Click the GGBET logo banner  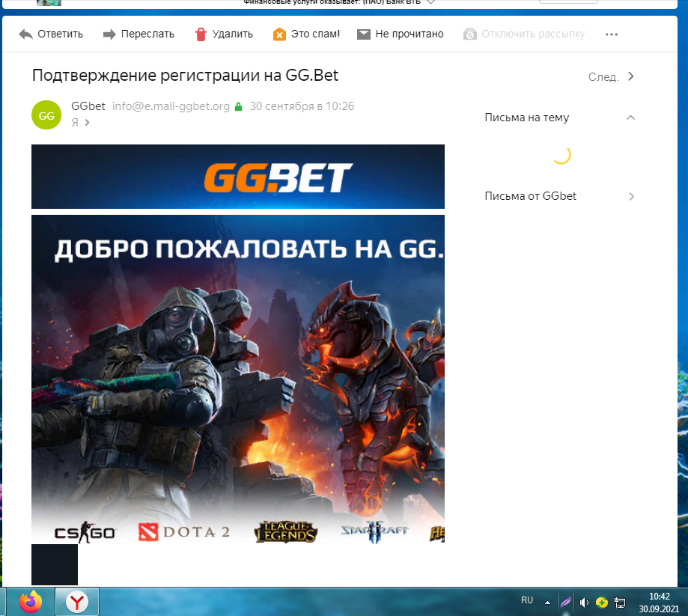coord(238,177)
